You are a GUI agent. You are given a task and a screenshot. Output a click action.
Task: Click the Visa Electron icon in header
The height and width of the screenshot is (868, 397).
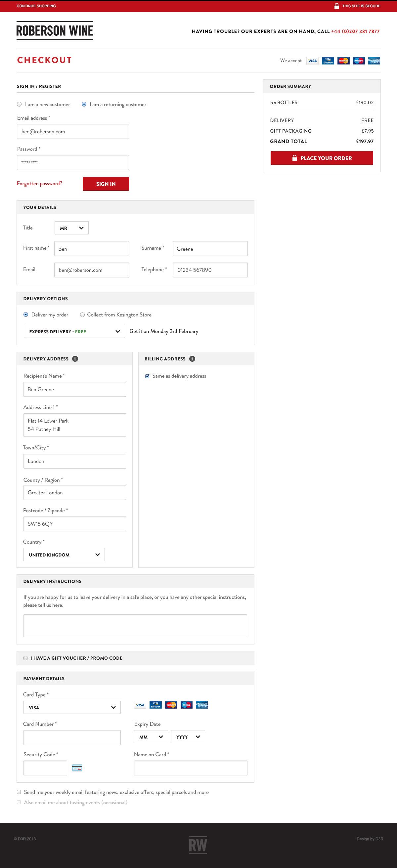tap(328, 61)
